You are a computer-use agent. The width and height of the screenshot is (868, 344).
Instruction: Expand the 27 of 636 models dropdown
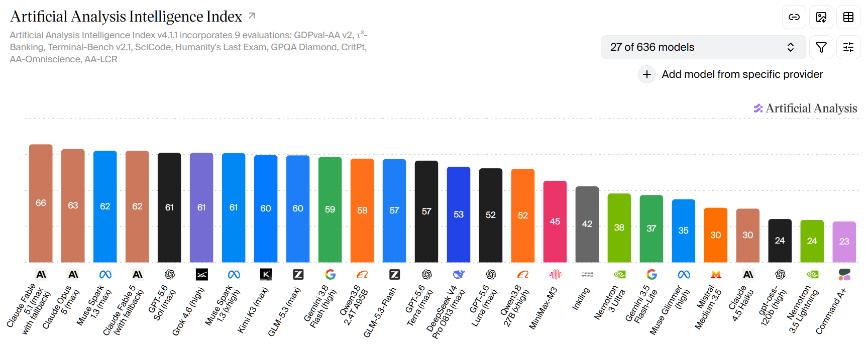click(x=703, y=47)
